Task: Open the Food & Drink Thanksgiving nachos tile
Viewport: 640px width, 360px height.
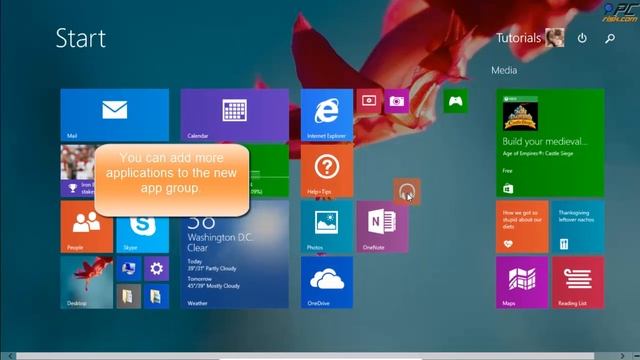Action: (x=578, y=227)
